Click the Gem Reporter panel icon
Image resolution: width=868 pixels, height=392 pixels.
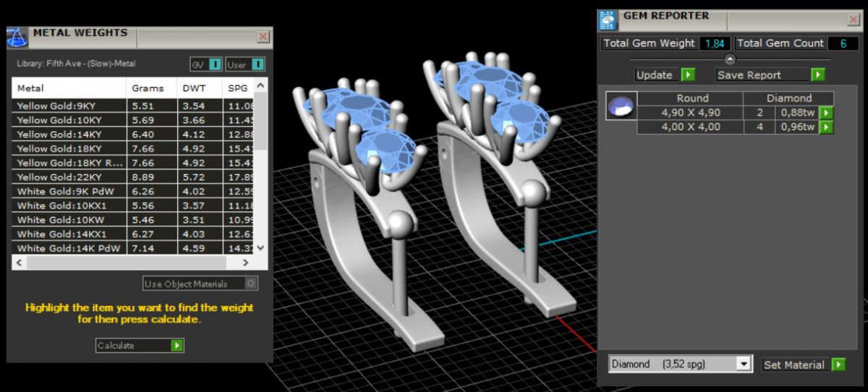click(x=608, y=20)
